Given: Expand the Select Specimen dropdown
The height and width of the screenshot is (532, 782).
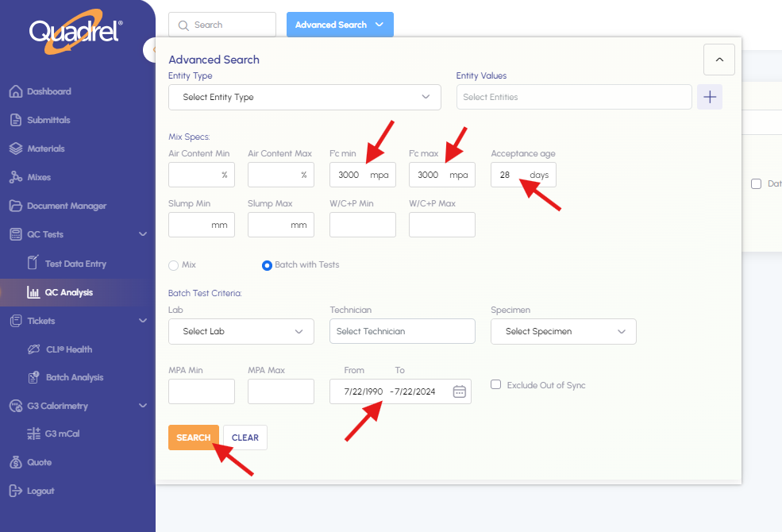Looking at the screenshot, I should (x=563, y=331).
